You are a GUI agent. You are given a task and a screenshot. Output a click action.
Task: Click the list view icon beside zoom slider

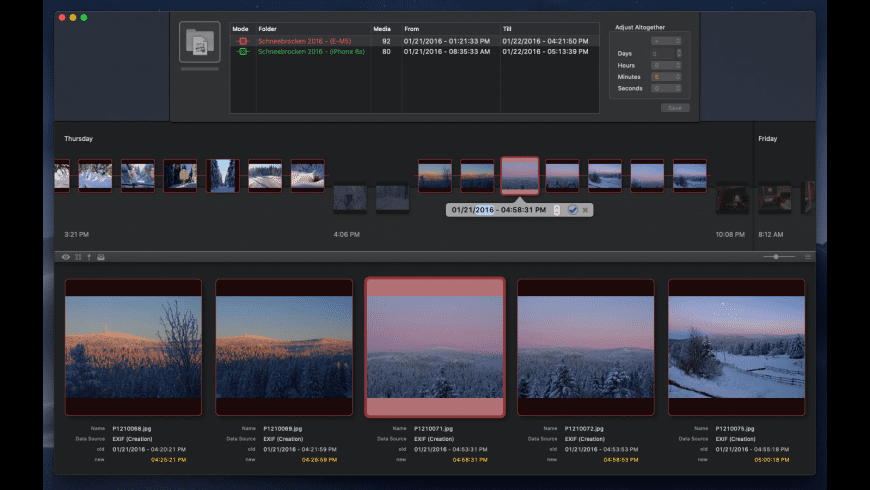(808, 257)
